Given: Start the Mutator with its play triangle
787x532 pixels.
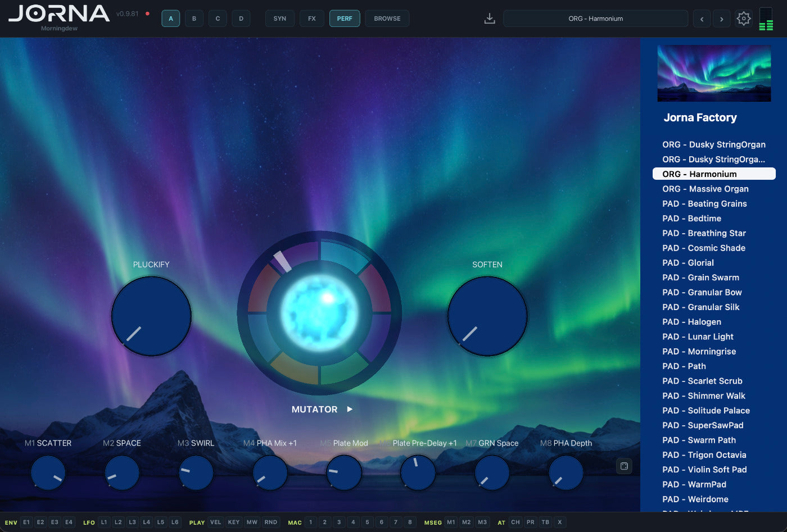Looking at the screenshot, I should pos(350,409).
